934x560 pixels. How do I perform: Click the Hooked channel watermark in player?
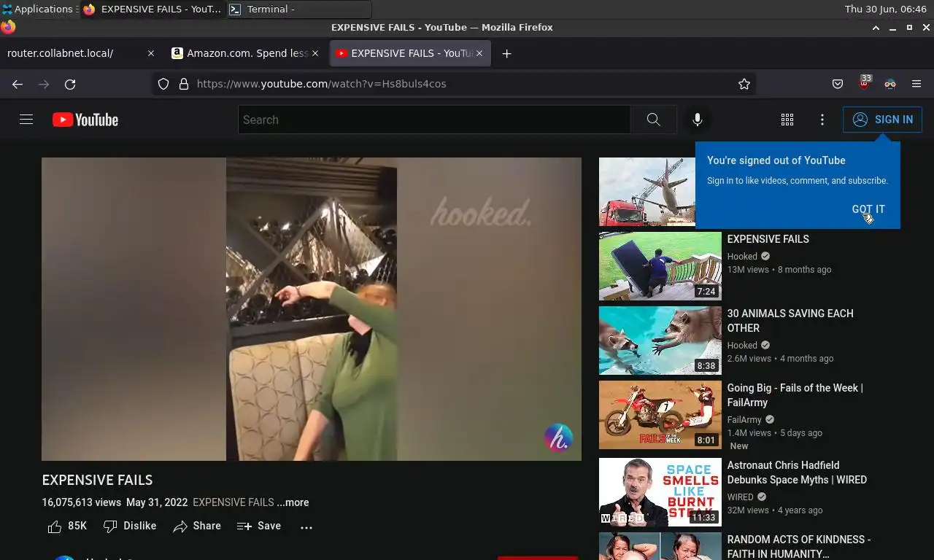pyautogui.click(x=558, y=438)
